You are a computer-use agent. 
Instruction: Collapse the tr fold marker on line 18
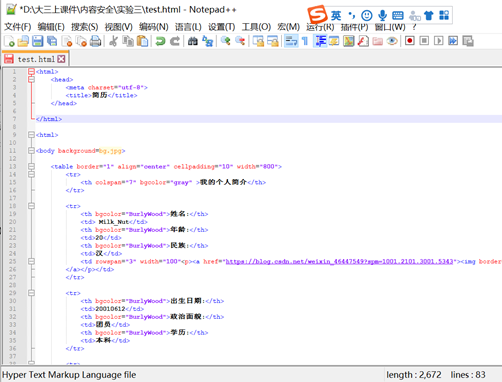[x=31, y=206]
